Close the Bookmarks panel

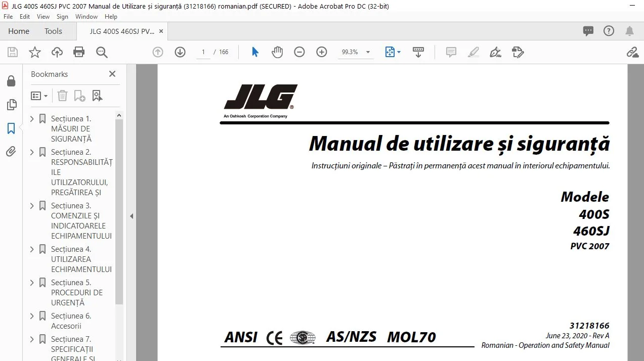click(x=112, y=74)
